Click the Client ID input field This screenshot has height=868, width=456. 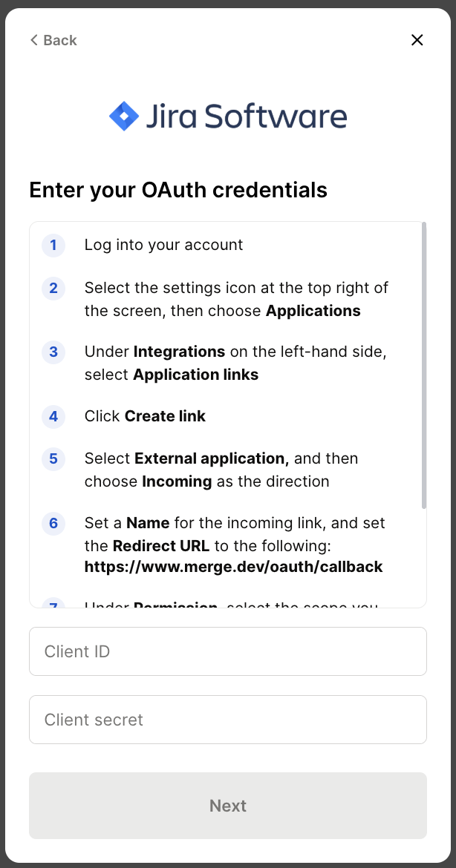(227, 651)
